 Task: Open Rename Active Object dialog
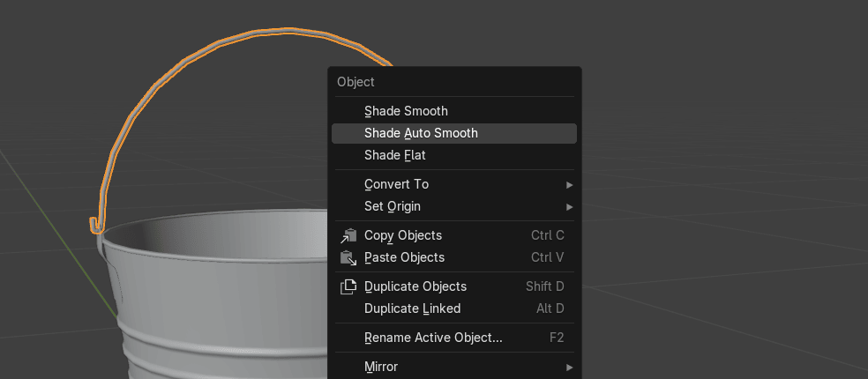pyautogui.click(x=432, y=338)
